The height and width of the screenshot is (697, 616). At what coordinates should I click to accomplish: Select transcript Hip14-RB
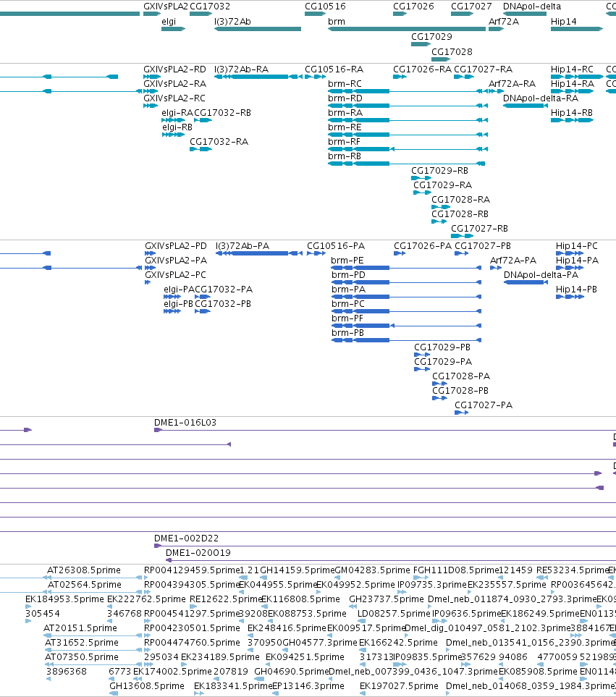pyautogui.click(x=572, y=120)
